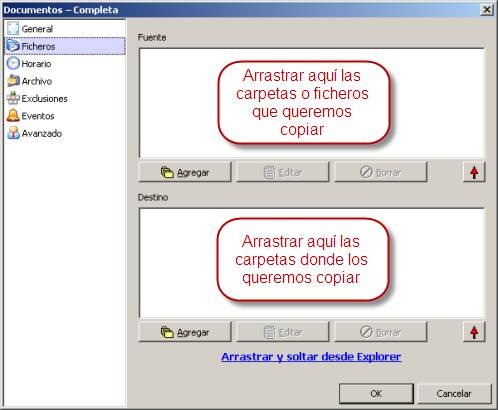The height and width of the screenshot is (410, 498).
Task: Open the Exclusiones basket icon
Action: [x=13, y=98]
